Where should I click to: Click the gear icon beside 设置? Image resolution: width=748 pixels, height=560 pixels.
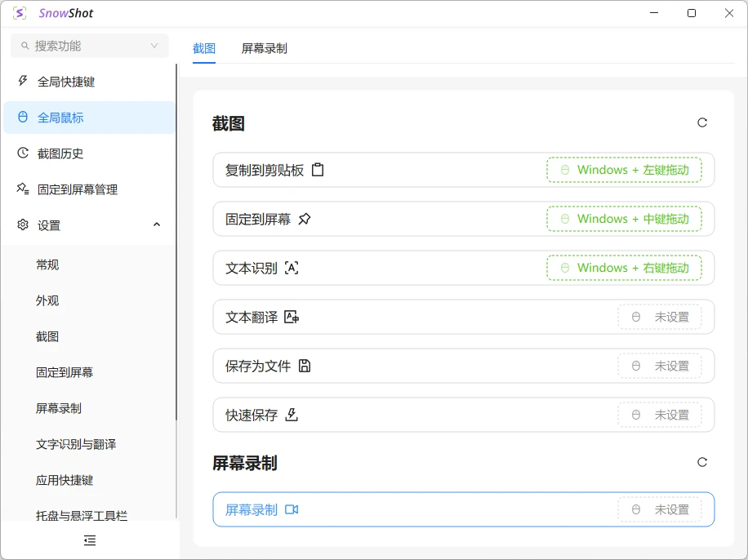(22, 224)
